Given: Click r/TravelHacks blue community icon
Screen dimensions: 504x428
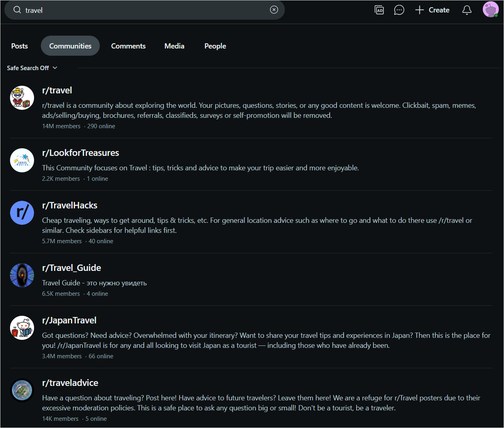Looking at the screenshot, I should tap(22, 213).
